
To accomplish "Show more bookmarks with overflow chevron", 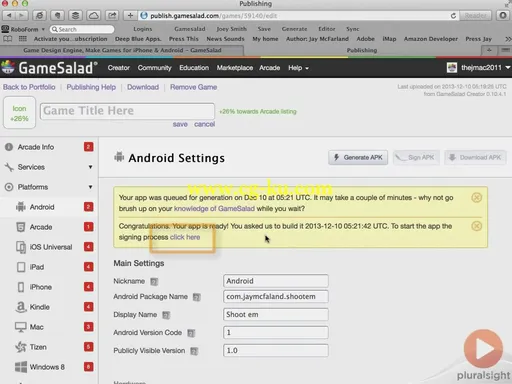I will point(508,39).
